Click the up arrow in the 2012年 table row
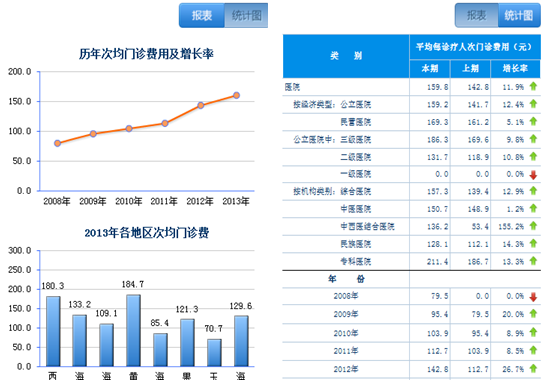The height and width of the screenshot is (387, 544). pos(533,369)
